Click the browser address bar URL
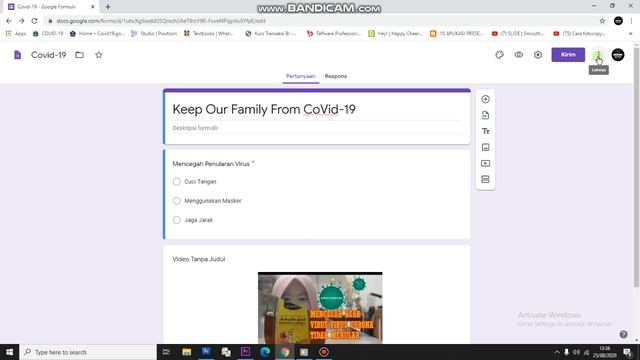 coord(161,21)
